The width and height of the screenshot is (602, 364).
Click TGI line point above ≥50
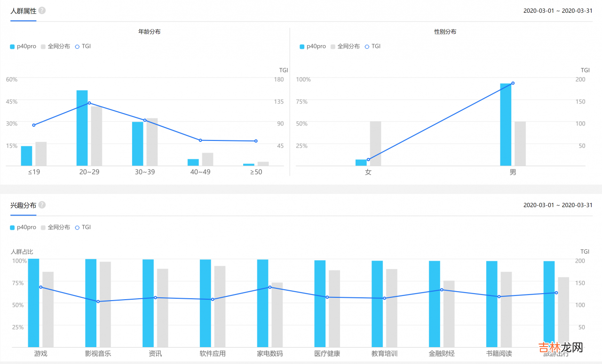coord(256,141)
